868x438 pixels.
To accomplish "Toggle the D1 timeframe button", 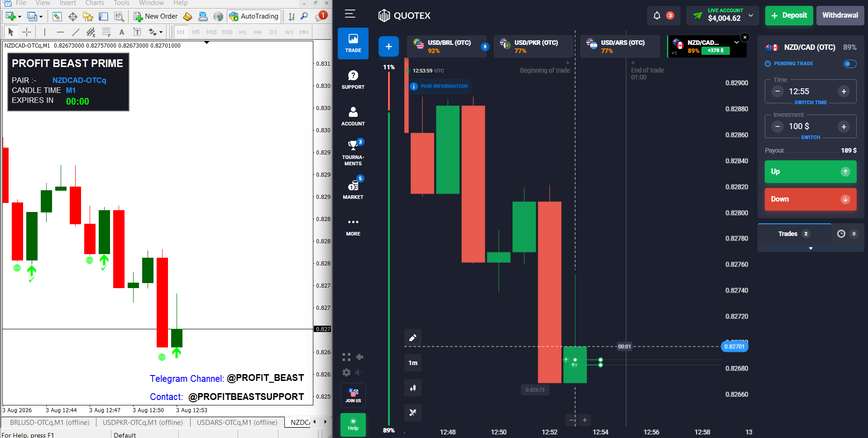I will click(273, 32).
